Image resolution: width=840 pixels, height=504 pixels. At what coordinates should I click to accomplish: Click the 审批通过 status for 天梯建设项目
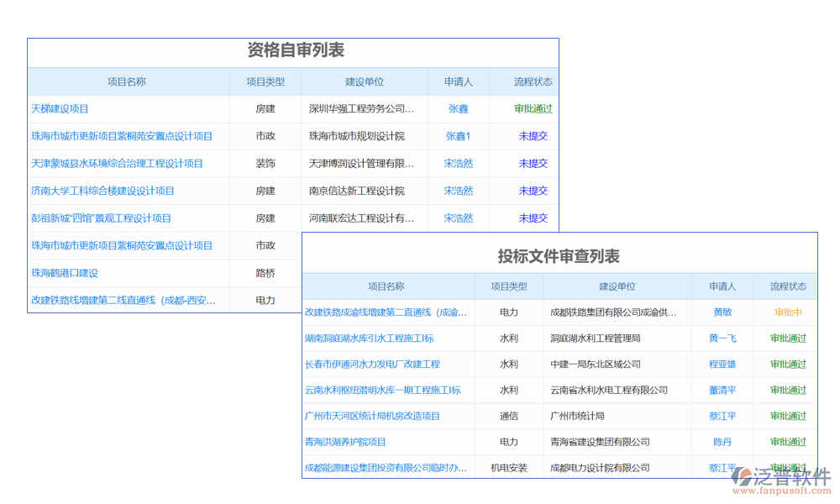coord(533,108)
